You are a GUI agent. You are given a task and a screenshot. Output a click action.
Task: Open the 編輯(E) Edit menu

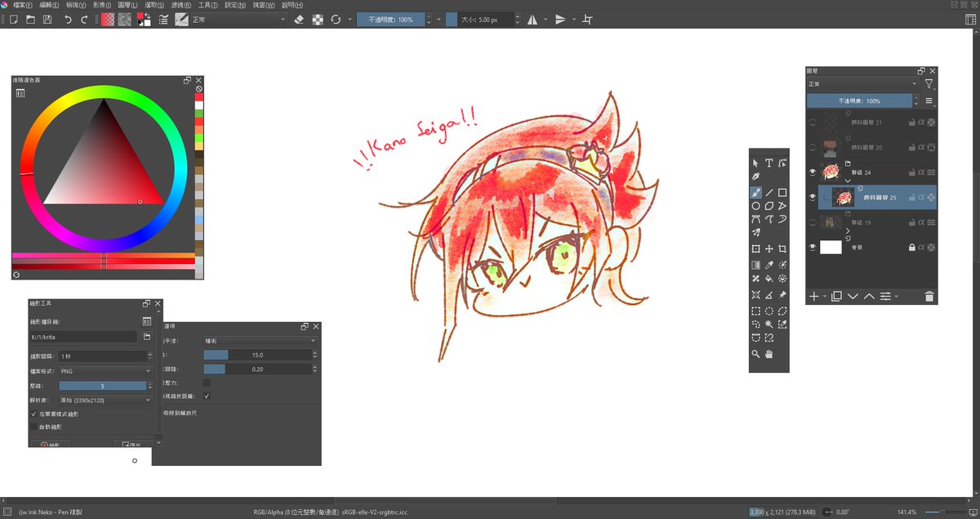click(51, 5)
